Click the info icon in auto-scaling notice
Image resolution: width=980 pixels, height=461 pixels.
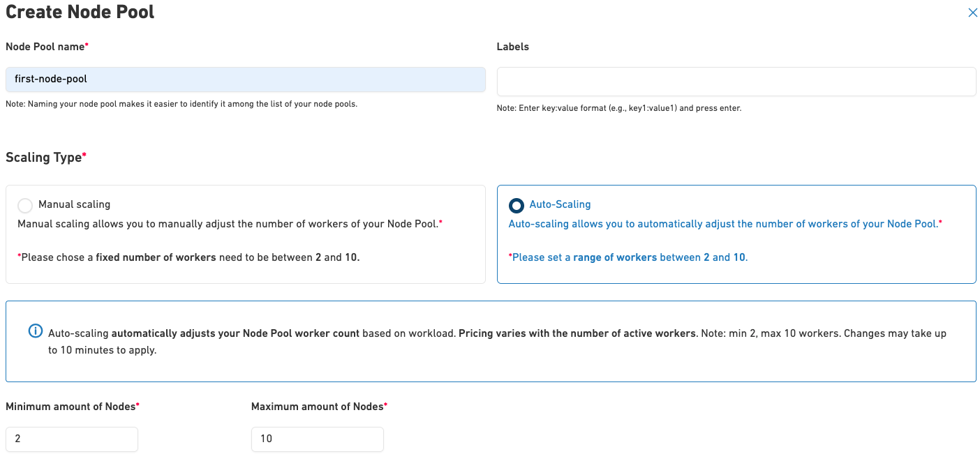[36, 331]
